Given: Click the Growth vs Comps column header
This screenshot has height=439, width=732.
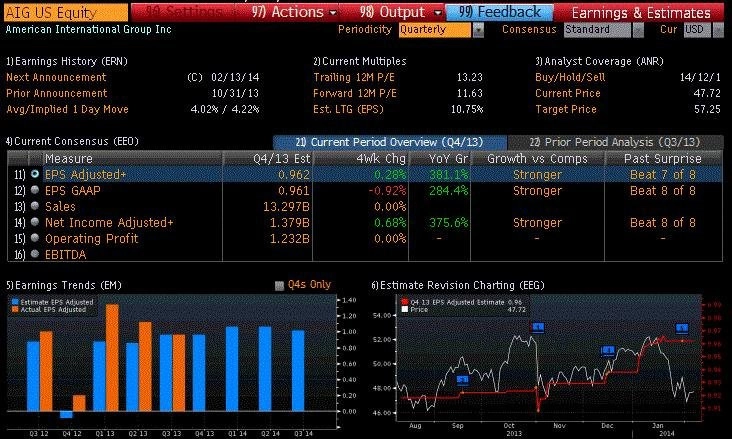Looking at the screenshot, I should click(537, 159).
